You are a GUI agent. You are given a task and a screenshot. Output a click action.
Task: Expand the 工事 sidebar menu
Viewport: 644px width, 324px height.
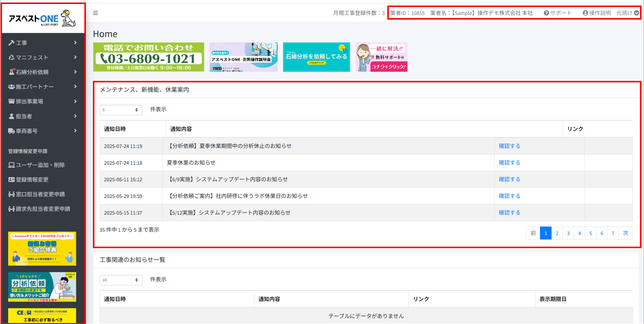(x=42, y=43)
